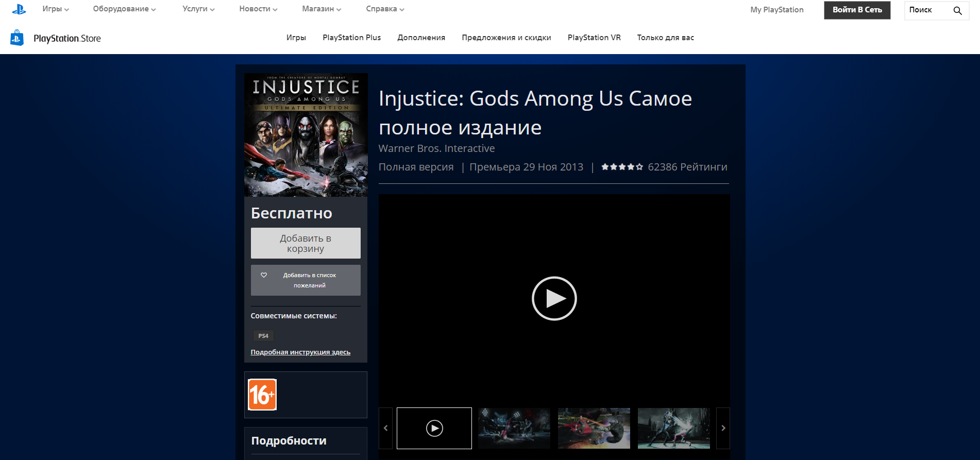980x460 pixels.
Task: Click the heart wishlist icon
Action: coord(264,275)
